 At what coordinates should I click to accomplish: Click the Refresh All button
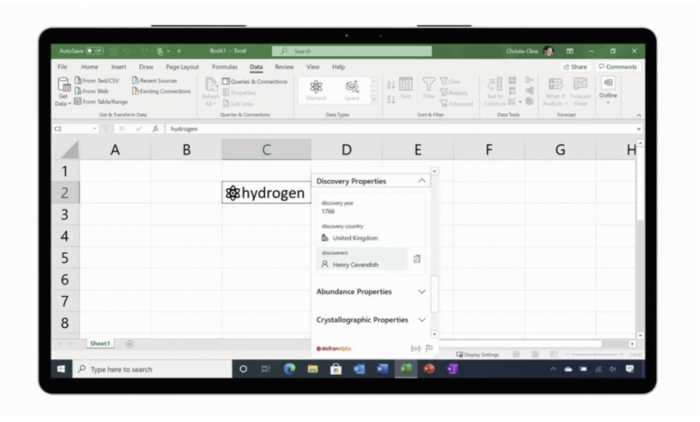[x=210, y=92]
